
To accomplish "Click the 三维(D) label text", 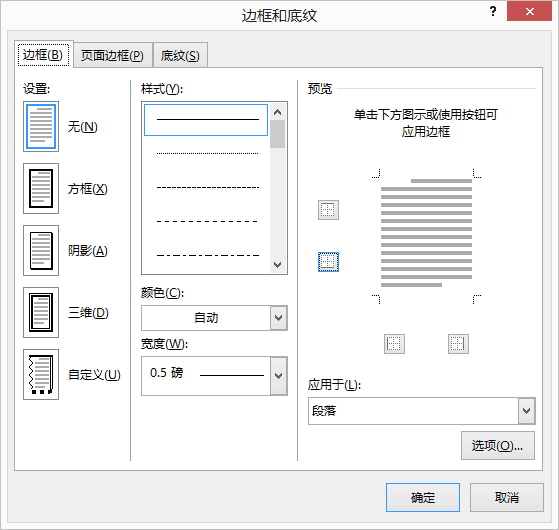I will point(88,313).
